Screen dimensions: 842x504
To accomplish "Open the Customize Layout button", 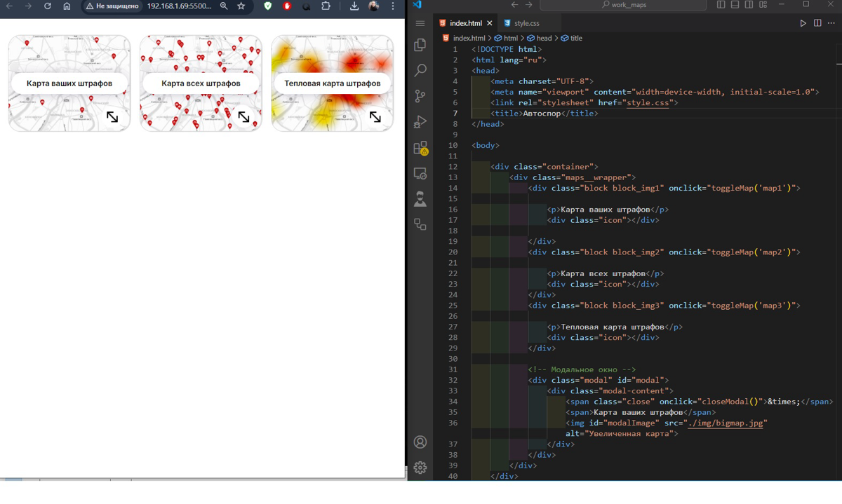I will pyautogui.click(x=763, y=5).
